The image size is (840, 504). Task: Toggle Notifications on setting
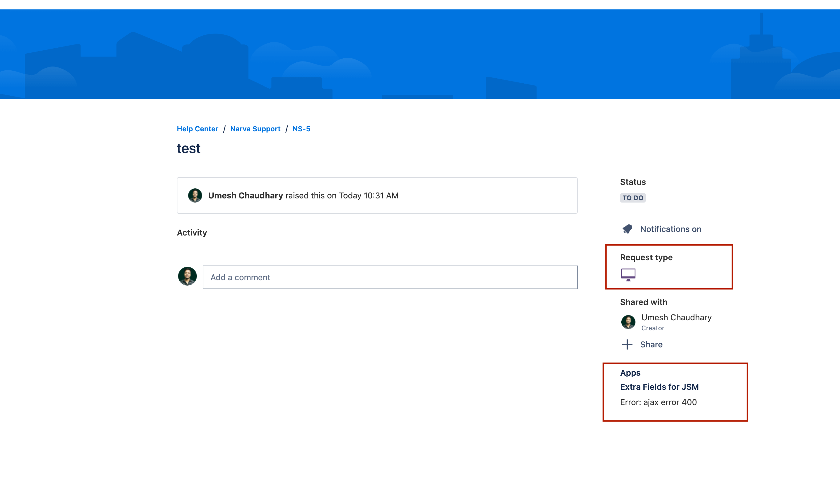coord(670,229)
